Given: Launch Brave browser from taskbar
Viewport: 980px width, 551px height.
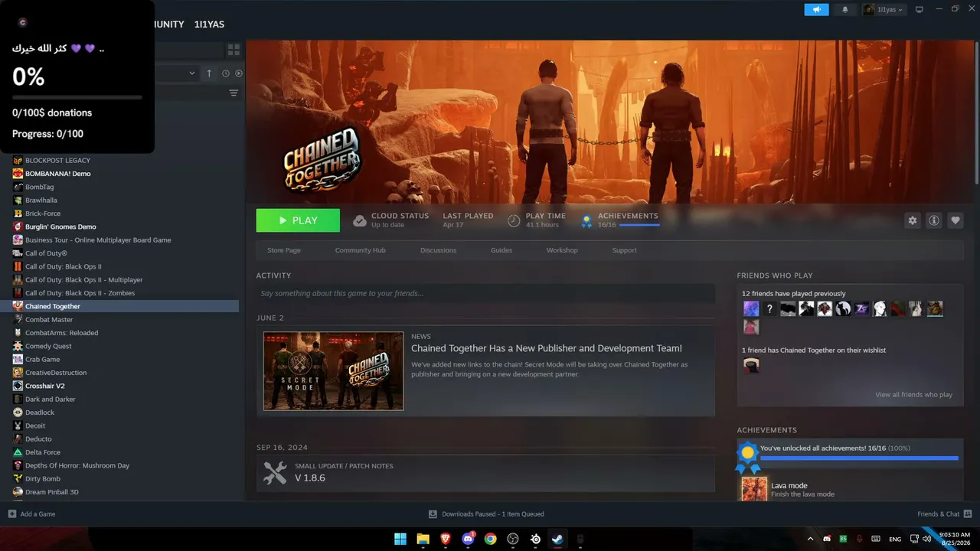Looking at the screenshot, I should pyautogui.click(x=446, y=539).
